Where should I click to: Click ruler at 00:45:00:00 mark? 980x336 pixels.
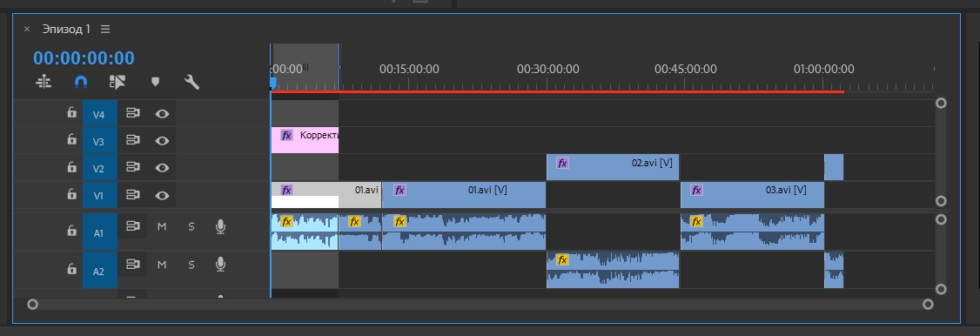[685, 69]
